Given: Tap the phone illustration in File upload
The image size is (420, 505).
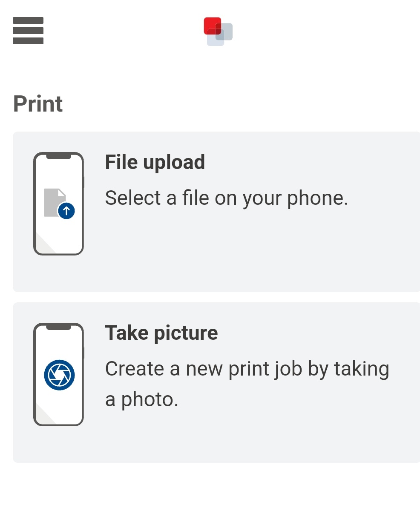Looking at the screenshot, I should [x=59, y=204].
